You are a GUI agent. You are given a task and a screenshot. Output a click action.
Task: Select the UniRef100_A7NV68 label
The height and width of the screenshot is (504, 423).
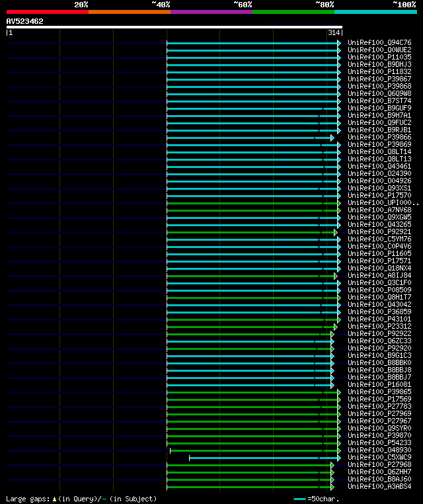pyautogui.click(x=379, y=210)
